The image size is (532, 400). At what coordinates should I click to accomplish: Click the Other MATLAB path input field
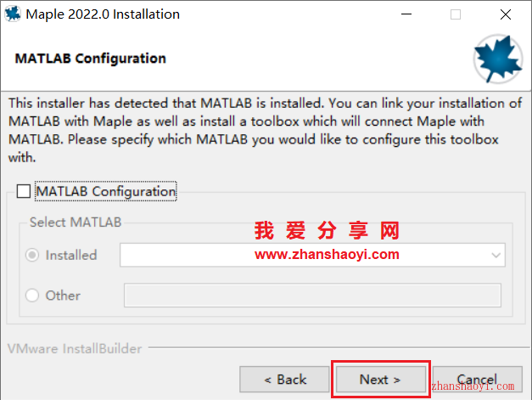312,296
